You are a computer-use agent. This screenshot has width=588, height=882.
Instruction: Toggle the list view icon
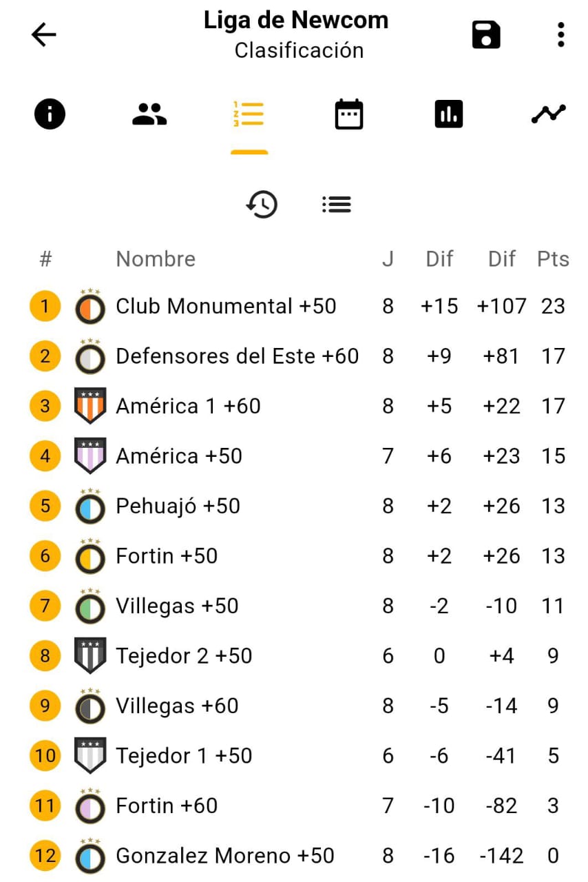coord(336,205)
